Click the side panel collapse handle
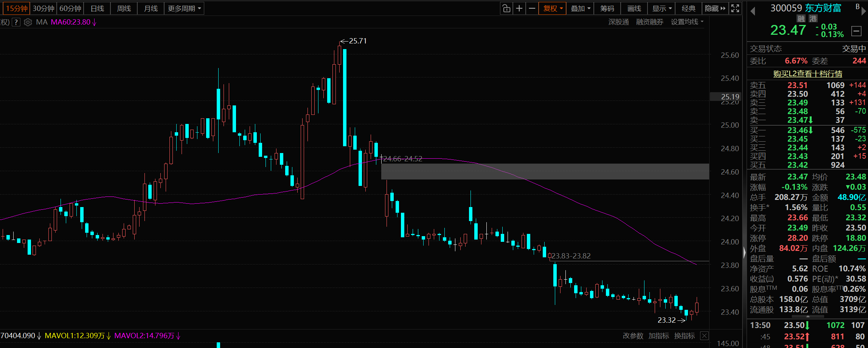Viewport: 868px width, 348px height. tap(744, 252)
